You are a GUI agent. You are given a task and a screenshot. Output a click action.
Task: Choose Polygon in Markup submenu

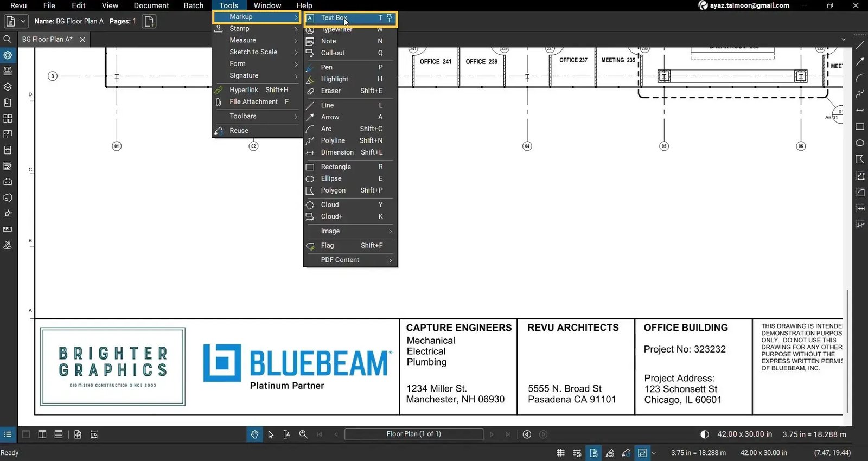[x=350, y=190]
